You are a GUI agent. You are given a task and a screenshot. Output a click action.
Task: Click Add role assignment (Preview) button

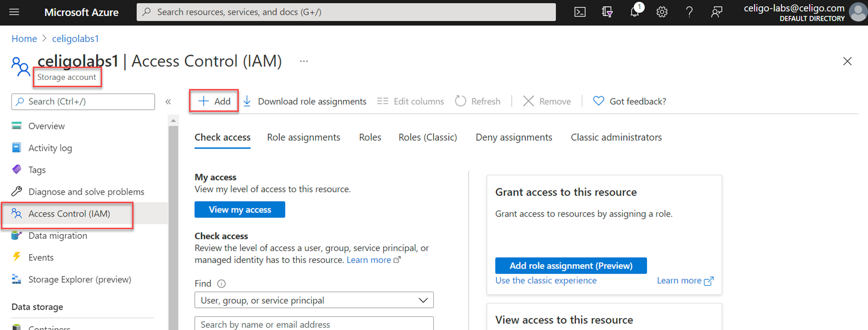tap(571, 266)
